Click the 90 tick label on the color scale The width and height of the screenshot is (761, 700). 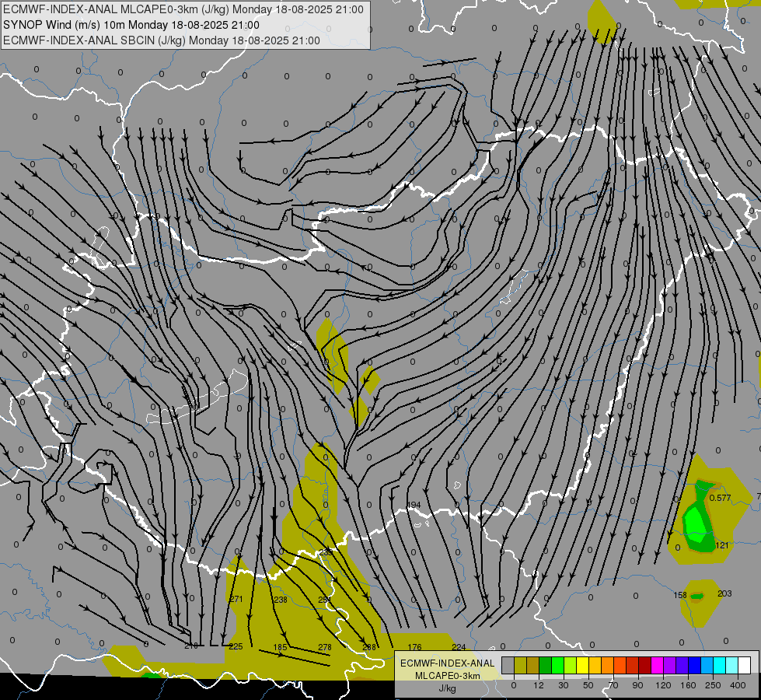[637, 685]
